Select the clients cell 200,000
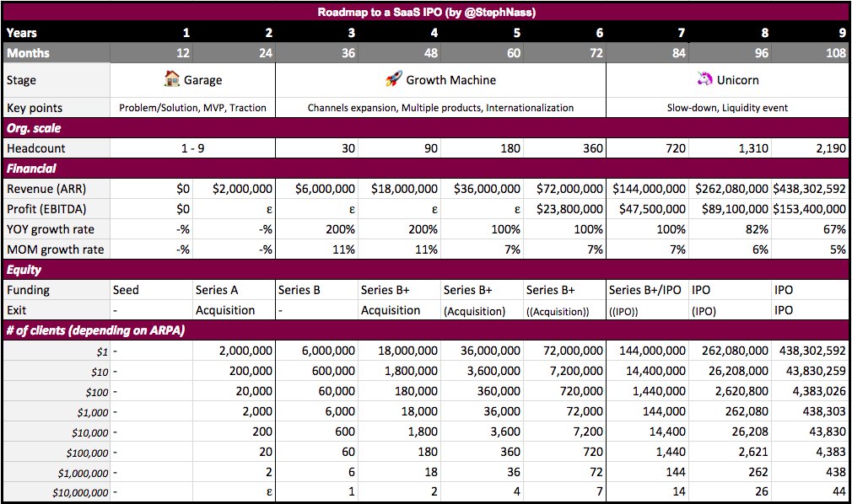 235,372
